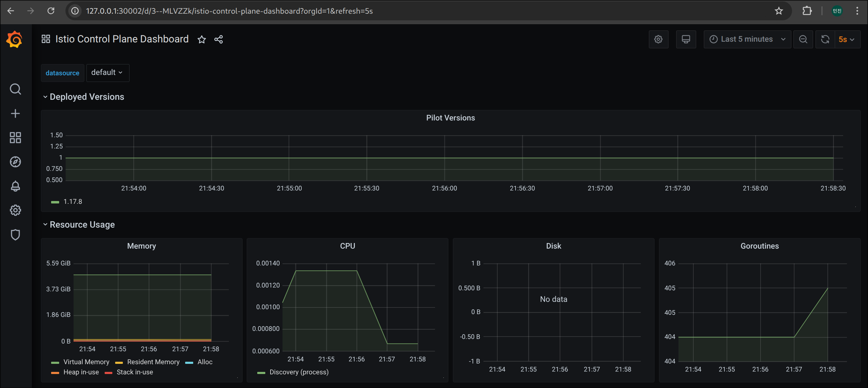Open the Search dashboards magnifier icon

point(15,89)
